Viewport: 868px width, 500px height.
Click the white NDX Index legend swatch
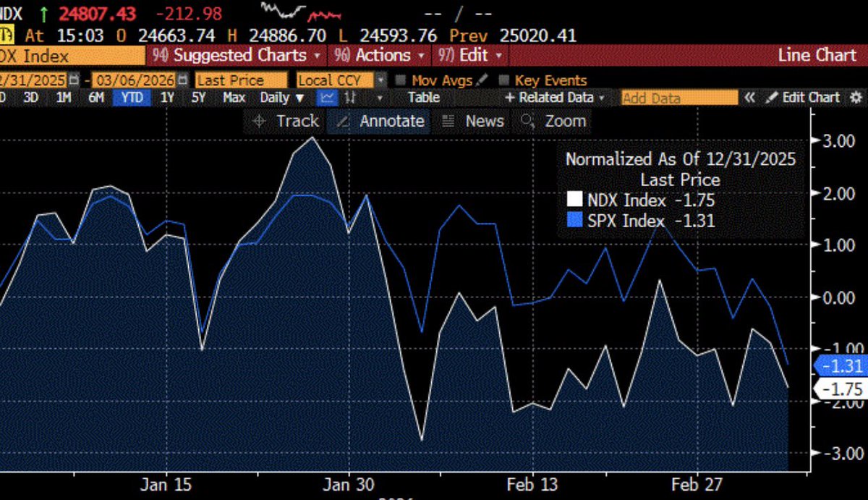click(x=574, y=200)
